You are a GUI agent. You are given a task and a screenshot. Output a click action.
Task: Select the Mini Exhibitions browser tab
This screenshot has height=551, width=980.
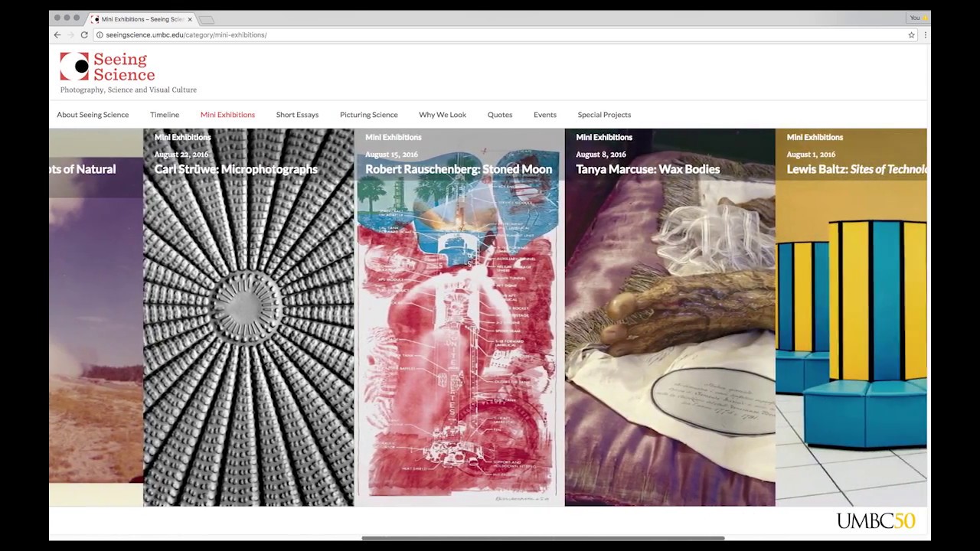click(142, 19)
